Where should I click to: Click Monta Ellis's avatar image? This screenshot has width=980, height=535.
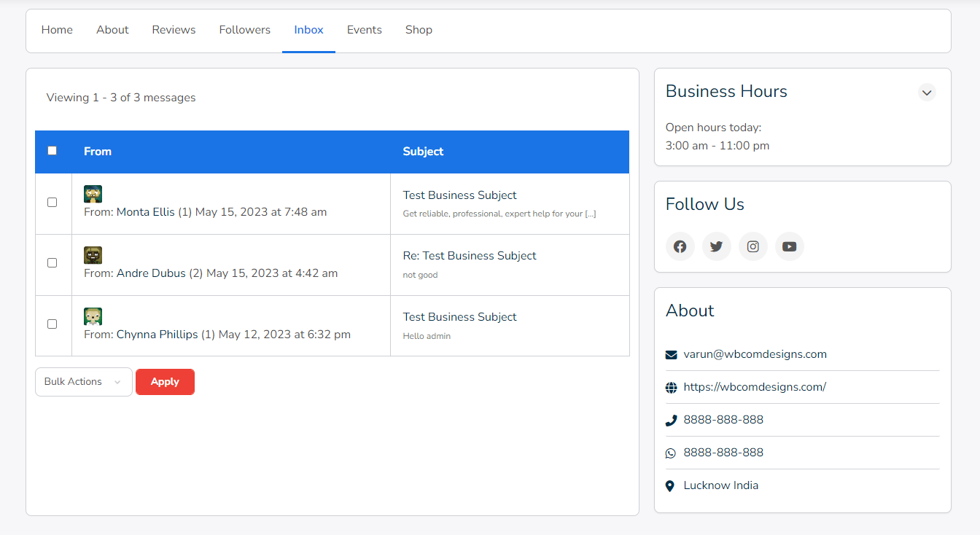pyautogui.click(x=93, y=194)
